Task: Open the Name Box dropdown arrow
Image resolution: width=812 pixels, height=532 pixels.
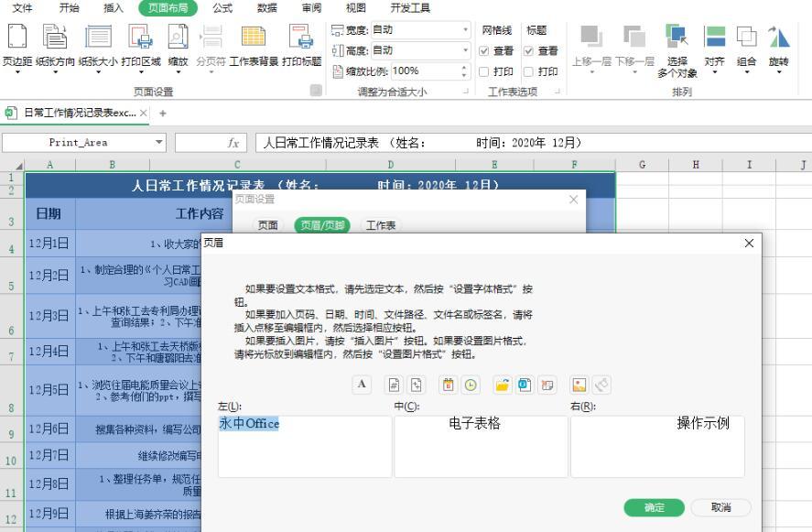Action: [x=159, y=143]
